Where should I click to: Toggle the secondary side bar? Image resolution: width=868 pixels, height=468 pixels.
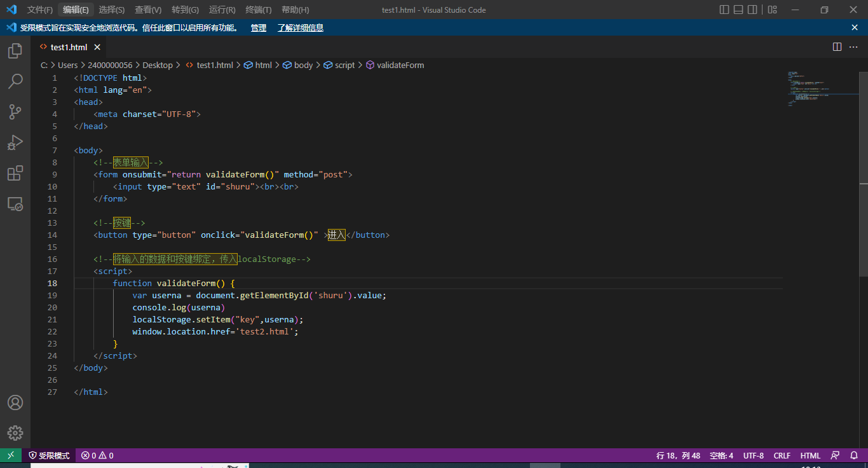pos(752,10)
